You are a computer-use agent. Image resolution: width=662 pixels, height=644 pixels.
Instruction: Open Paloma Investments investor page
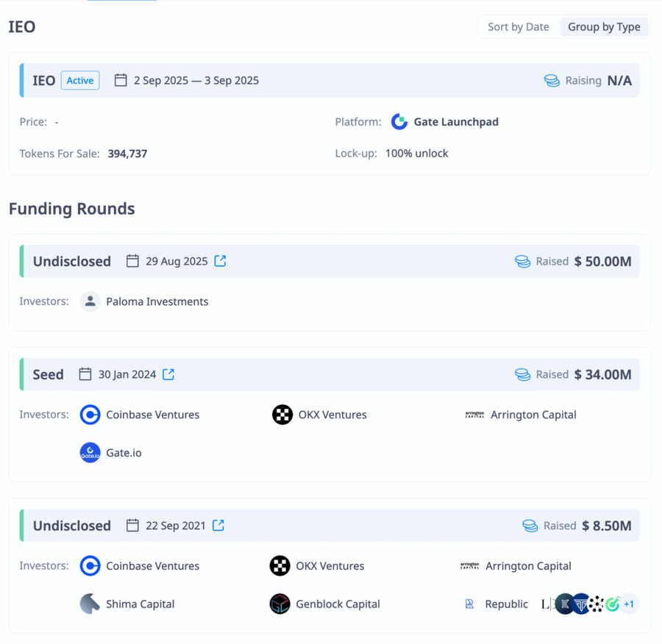pos(157,301)
